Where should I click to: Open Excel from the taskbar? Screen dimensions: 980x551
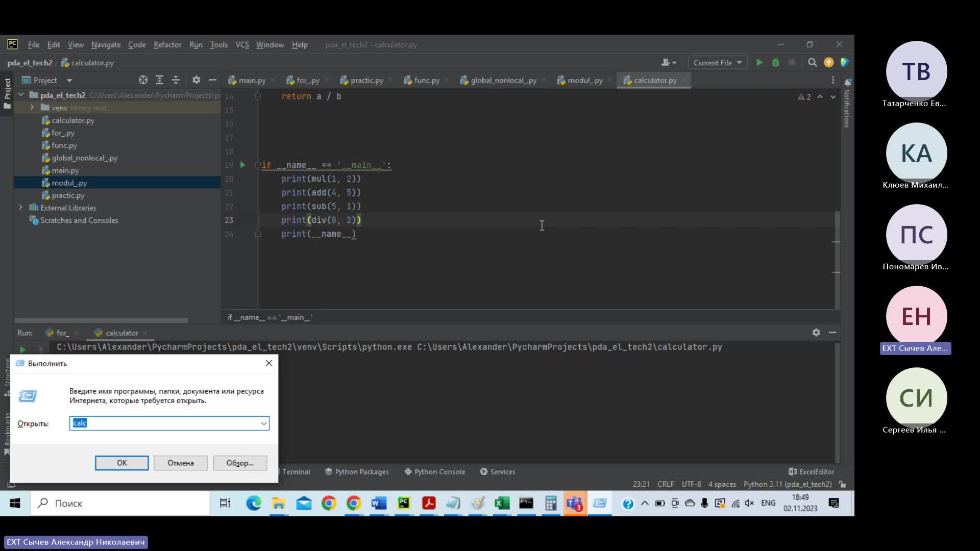pos(502,503)
